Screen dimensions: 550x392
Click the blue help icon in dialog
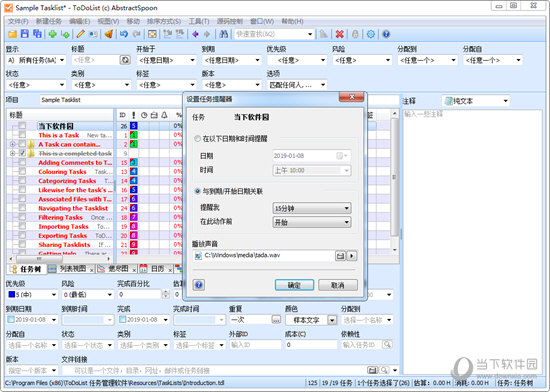tap(199, 285)
